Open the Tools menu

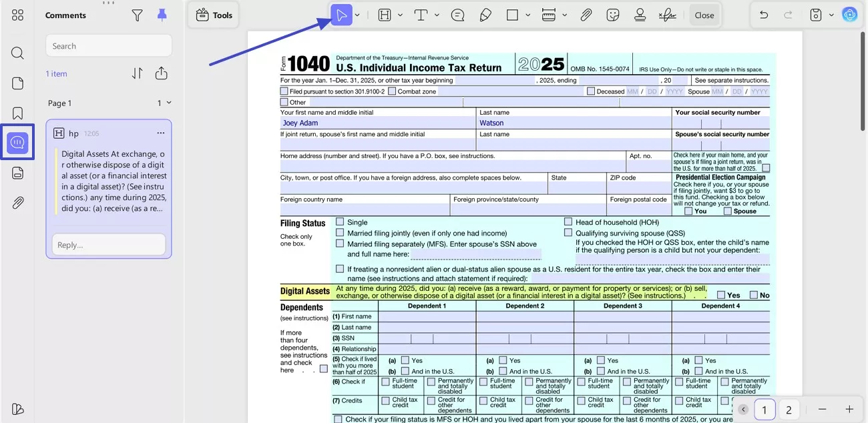click(x=214, y=15)
